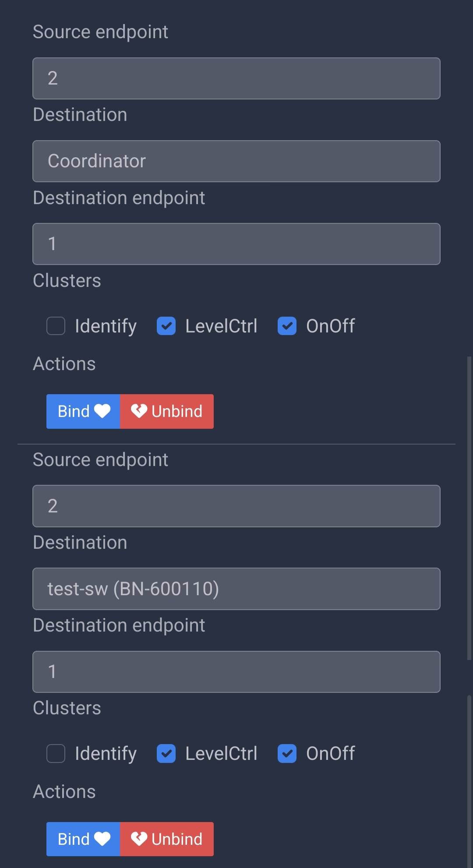Image resolution: width=473 pixels, height=868 pixels.
Task: Enable the Identify cluster in the Coordinator binding
Action: 56,326
